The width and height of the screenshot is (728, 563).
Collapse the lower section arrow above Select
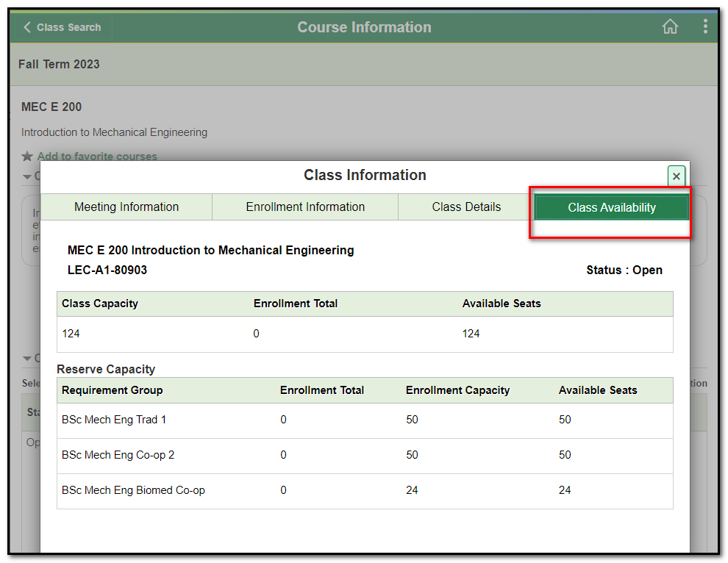27,359
